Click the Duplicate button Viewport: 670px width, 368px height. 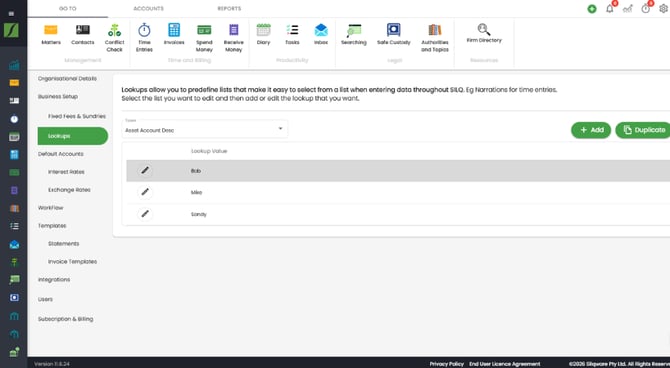643,130
